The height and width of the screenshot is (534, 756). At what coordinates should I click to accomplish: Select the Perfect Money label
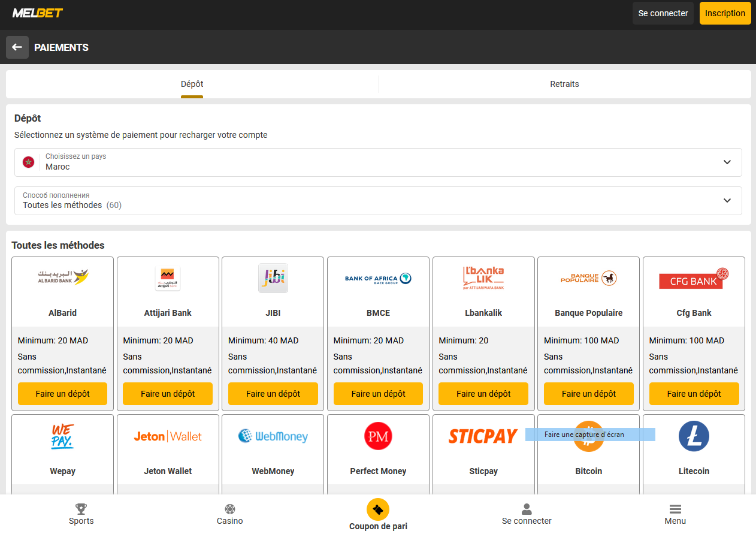pyautogui.click(x=378, y=471)
